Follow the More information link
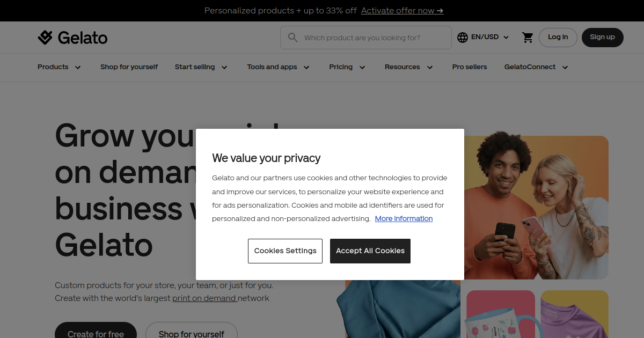 (404, 218)
